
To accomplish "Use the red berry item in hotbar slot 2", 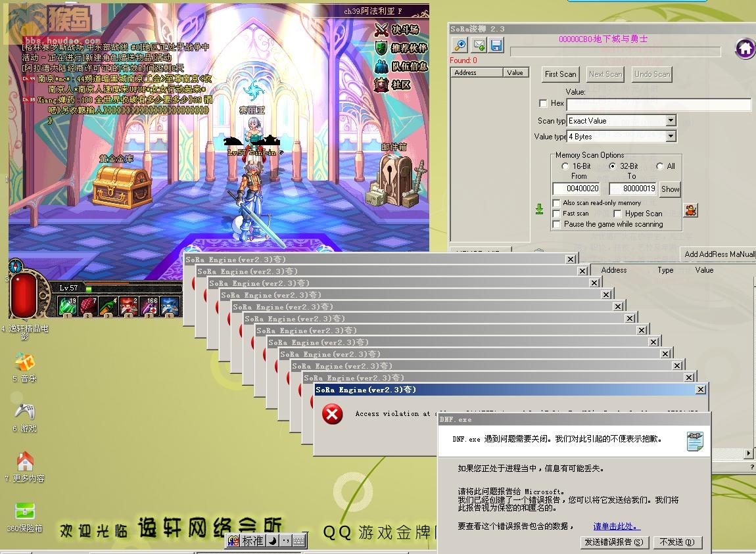I will [87, 306].
